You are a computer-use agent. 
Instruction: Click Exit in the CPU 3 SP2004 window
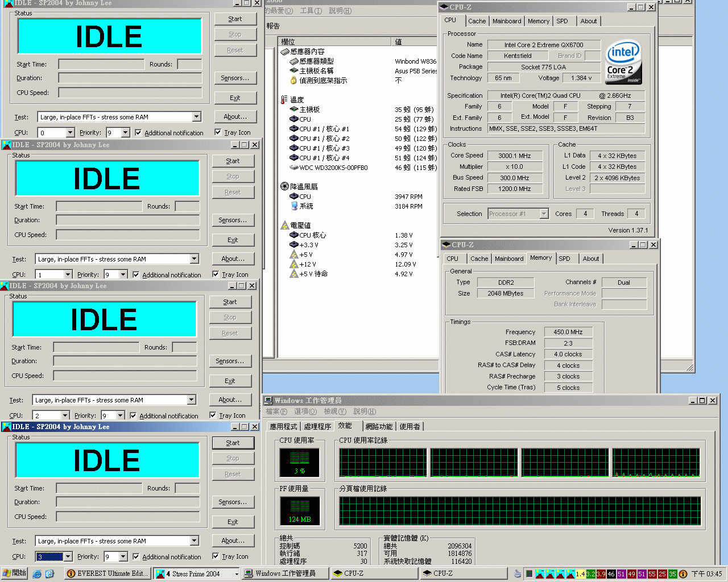pyautogui.click(x=233, y=522)
